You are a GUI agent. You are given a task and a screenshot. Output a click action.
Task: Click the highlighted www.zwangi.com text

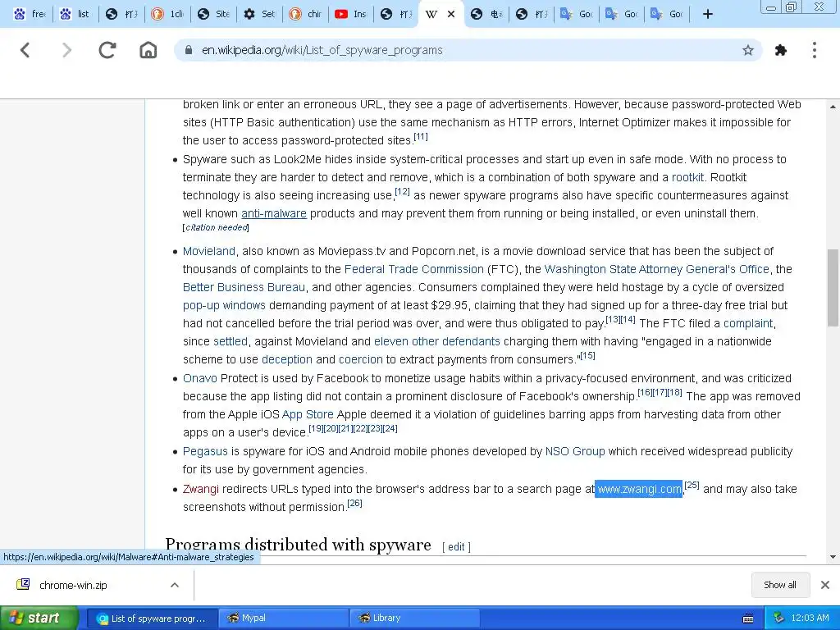click(638, 489)
